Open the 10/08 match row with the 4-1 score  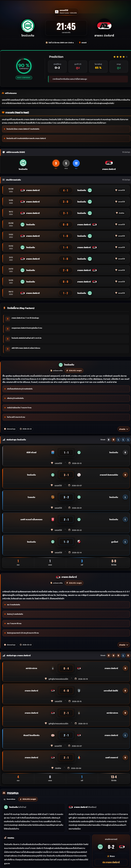[x=65, y=190]
